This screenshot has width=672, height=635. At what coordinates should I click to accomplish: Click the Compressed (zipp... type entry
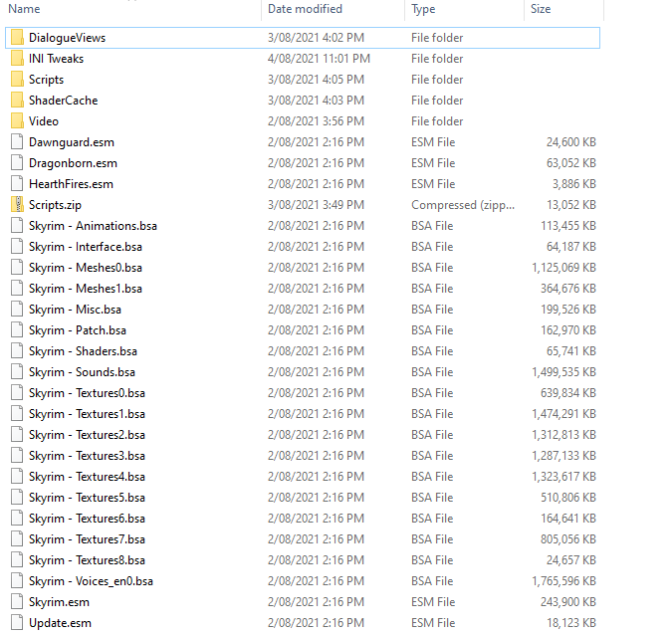pyautogui.click(x=463, y=205)
